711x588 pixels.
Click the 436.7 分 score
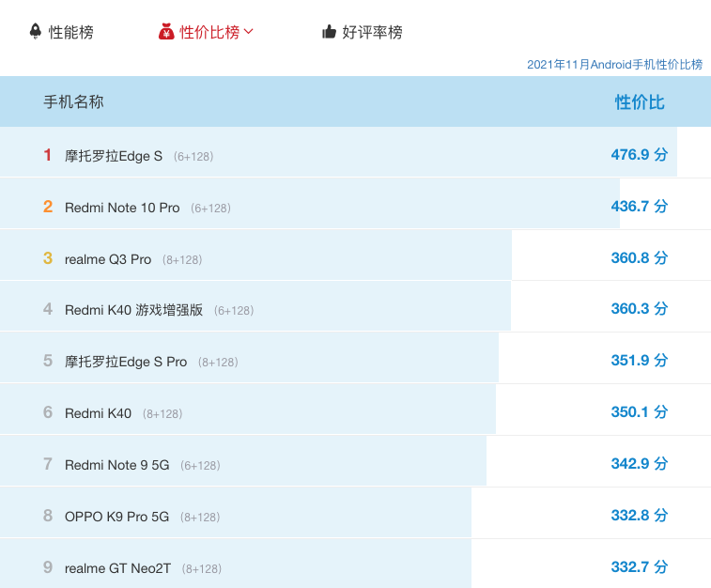(640, 207)
